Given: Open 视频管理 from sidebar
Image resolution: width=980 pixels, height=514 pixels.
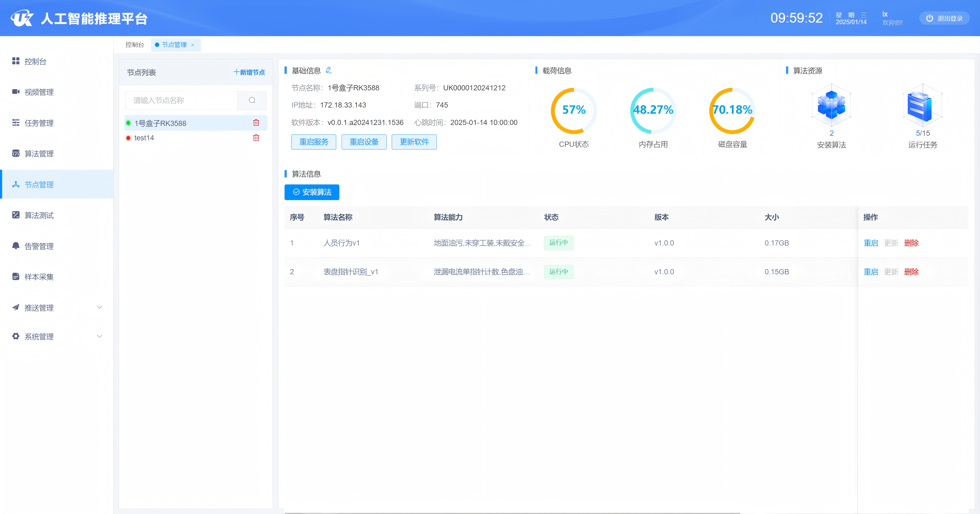Looking at the screenshot, I should pyautogui.click(x=39, y=92).
